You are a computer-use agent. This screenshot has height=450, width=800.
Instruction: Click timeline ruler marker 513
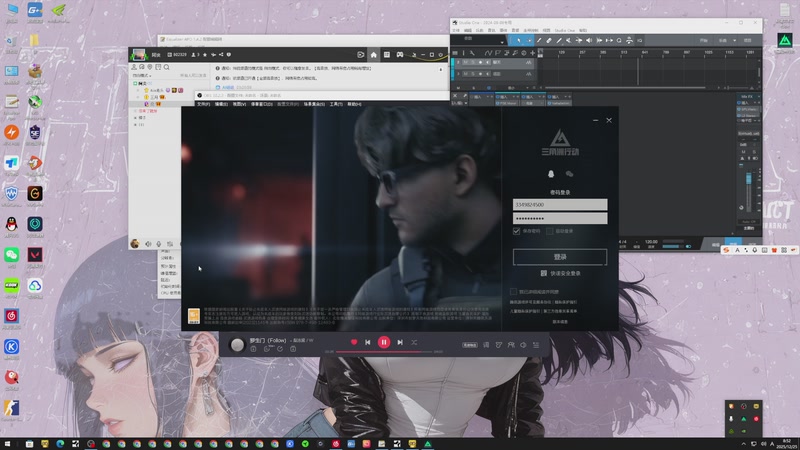(x=624, y=53)
